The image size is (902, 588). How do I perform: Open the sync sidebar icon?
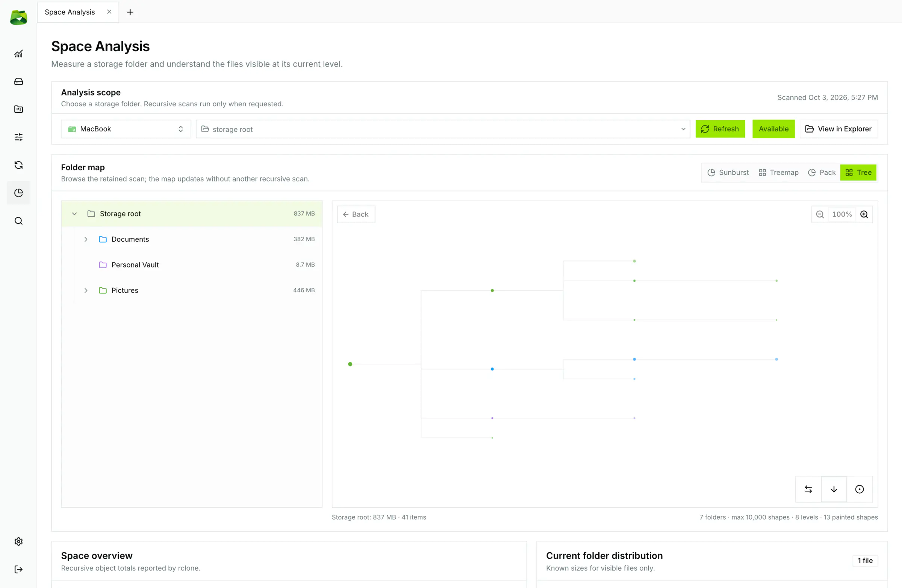[x=18, y=165]
